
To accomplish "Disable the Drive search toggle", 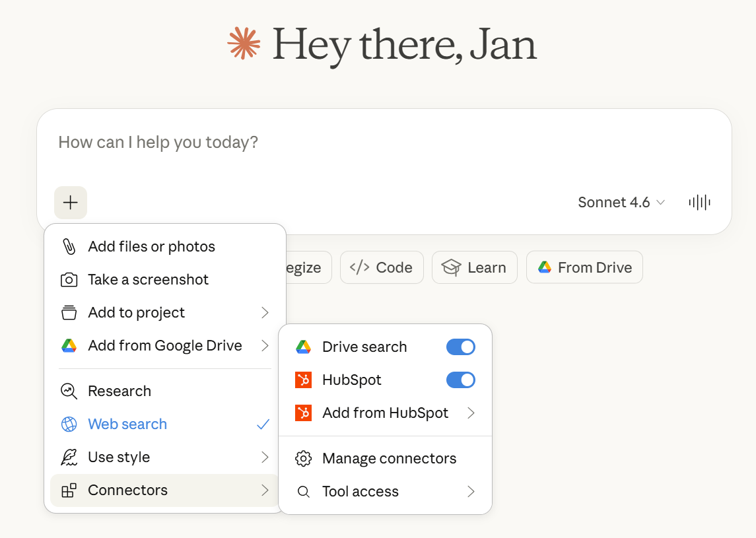I will click(460, 347).
